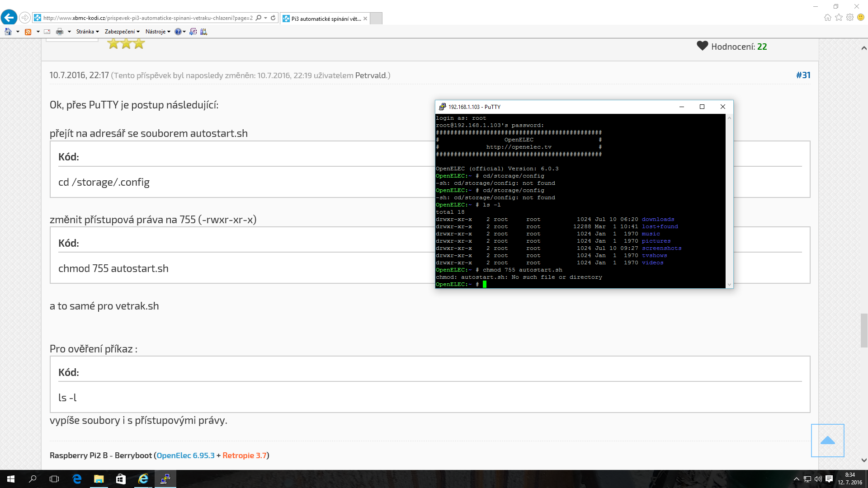
Task: Click the refresh page icon
Action: pos(273,18)
